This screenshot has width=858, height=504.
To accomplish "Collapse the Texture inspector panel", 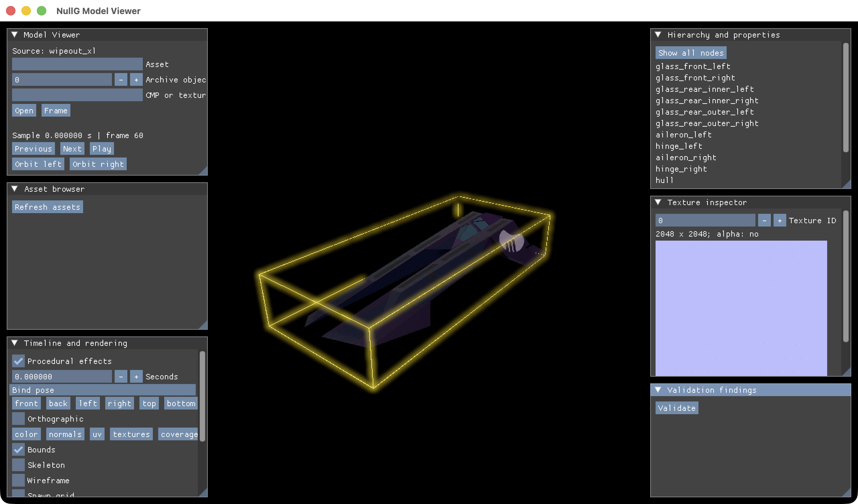I will tap(658, 202).
